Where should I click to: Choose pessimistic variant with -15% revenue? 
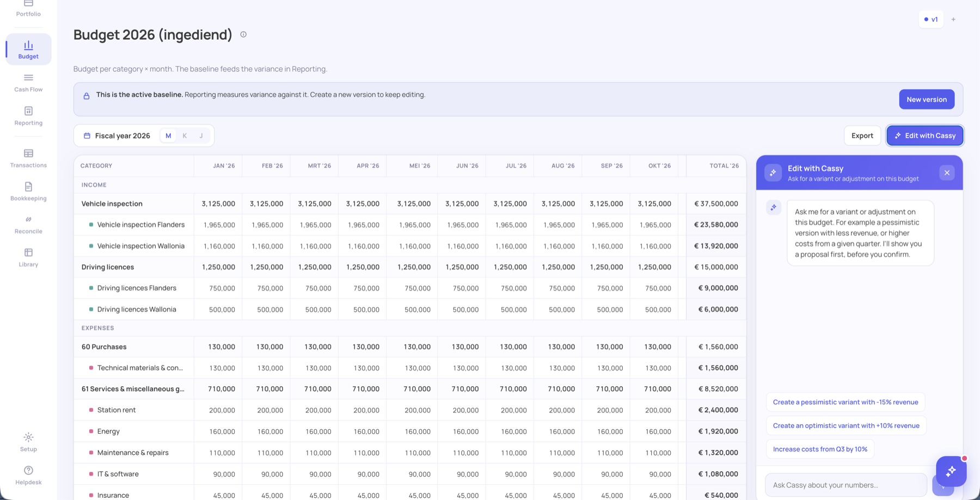coord(846,402)
